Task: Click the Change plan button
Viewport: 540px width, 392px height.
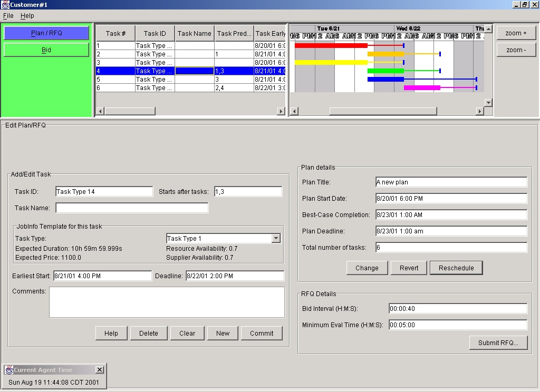Action: pyautogui.click(x=367, y=268)
